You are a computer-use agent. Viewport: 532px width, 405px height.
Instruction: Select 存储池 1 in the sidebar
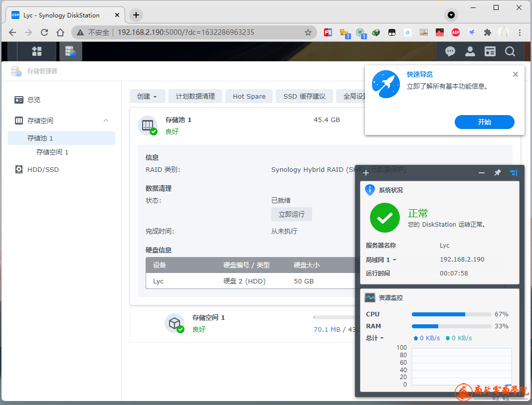pos(61,138)
